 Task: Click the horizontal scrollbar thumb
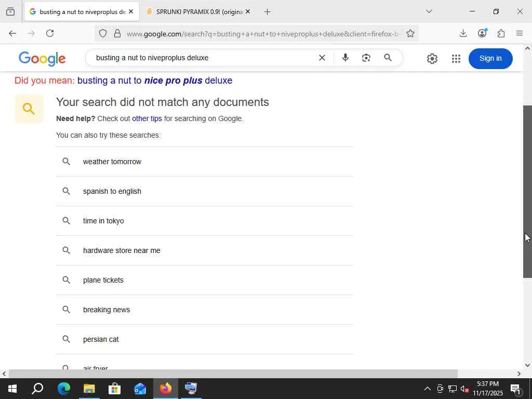click(x=233, y=374)
